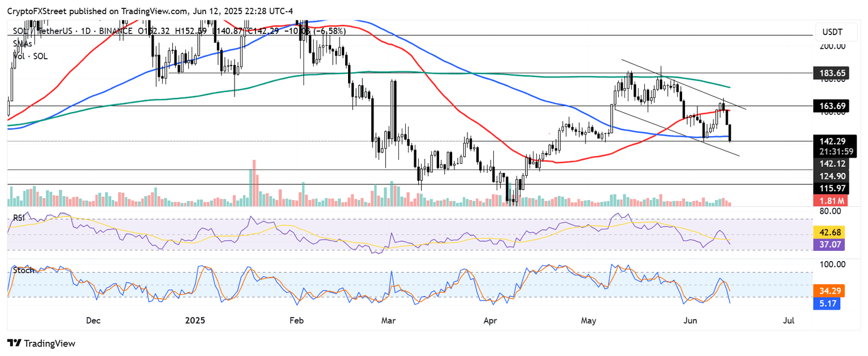This screenshot has height=356, width=868.
Task: Select the current price 142.29 label
Action: 829,141
